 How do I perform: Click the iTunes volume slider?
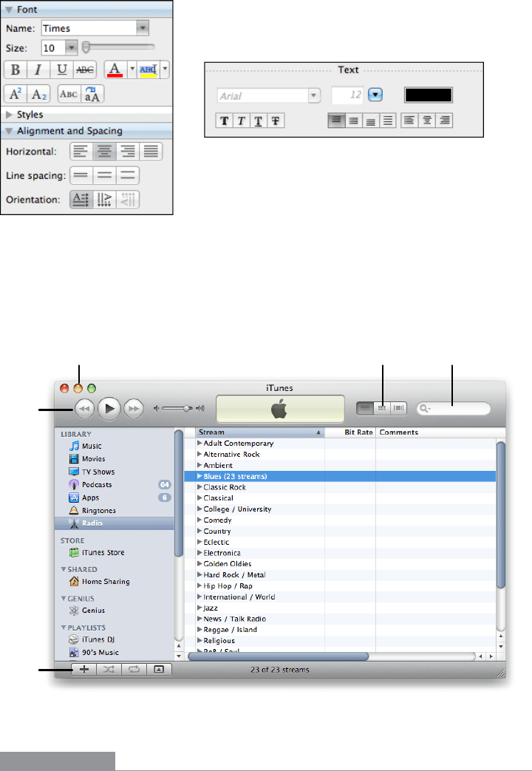tap(179, 408)
